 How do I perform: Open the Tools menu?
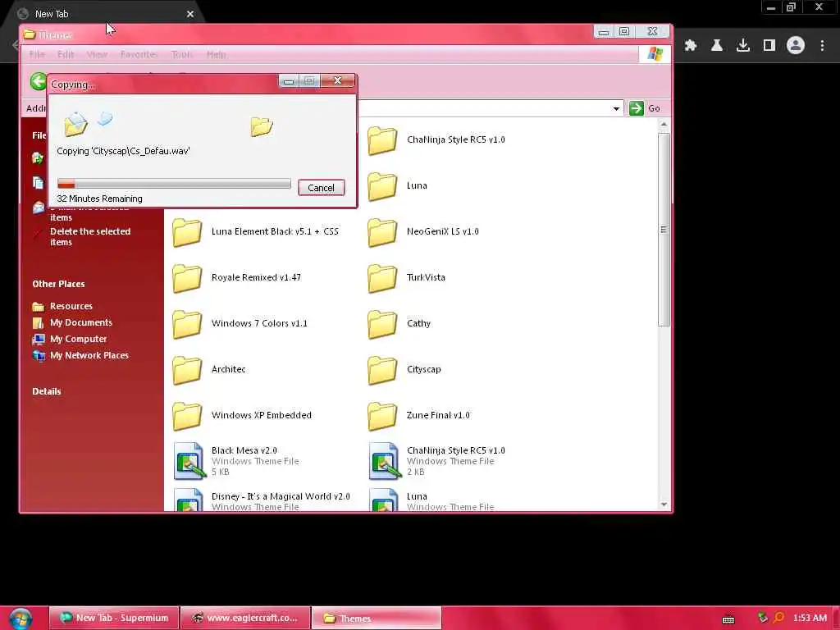tap(181, 54)
